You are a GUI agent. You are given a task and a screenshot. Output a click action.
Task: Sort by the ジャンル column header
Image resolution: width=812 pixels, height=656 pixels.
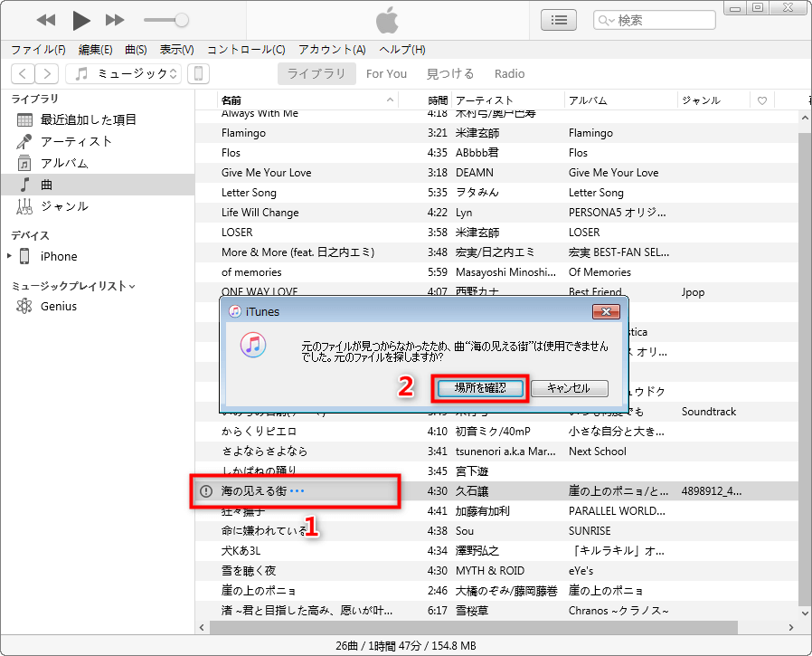click(713, 100)
